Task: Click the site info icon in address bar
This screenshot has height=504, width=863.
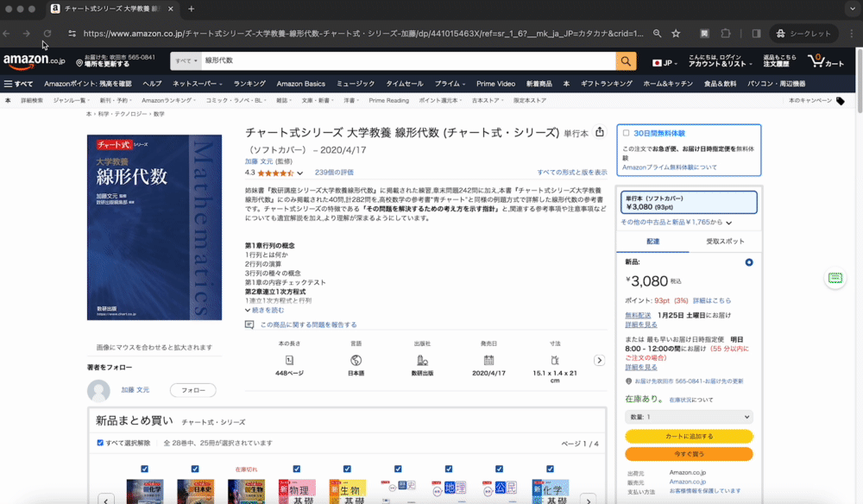Action: (x=72, y=34)
